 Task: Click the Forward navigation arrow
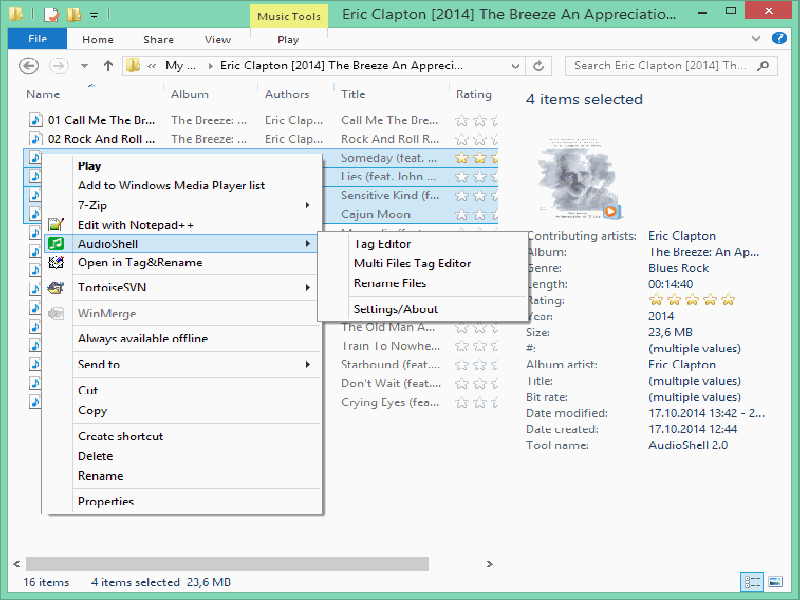coord(59,66)
